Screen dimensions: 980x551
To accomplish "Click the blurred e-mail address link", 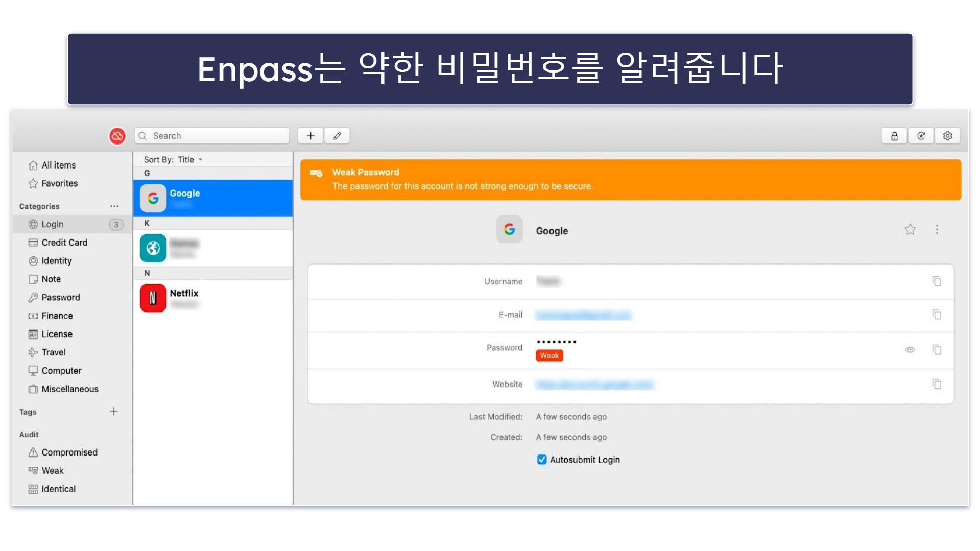I will coord(583,315).
